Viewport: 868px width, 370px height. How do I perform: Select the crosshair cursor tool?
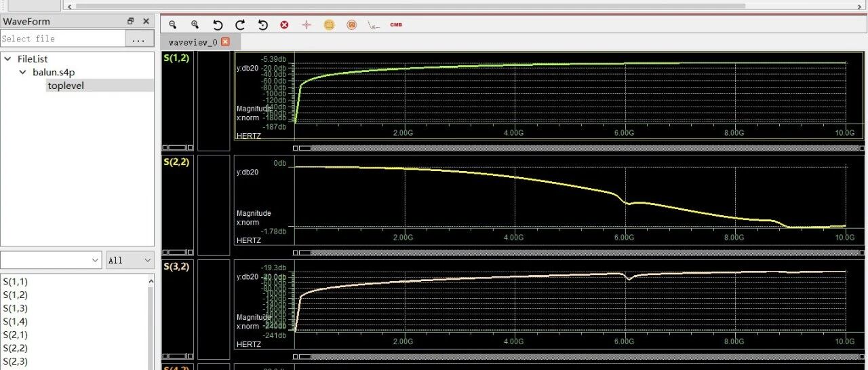tap(307, 24)
